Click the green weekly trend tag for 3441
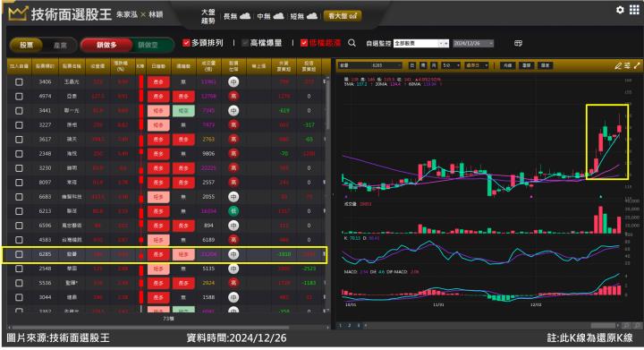The image size is (644, 350). pyautogui.click(x=183, y=110)
